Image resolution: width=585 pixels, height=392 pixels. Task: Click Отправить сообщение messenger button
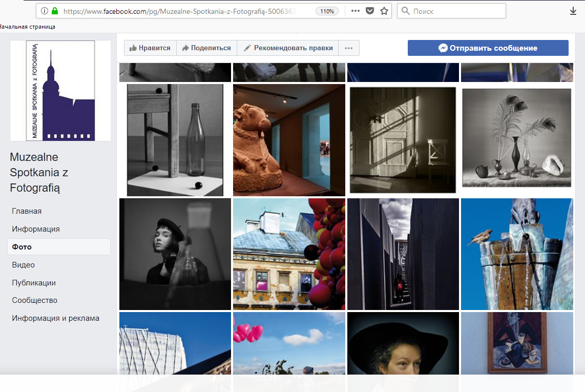pyautogui.click(x=488, y=48)
